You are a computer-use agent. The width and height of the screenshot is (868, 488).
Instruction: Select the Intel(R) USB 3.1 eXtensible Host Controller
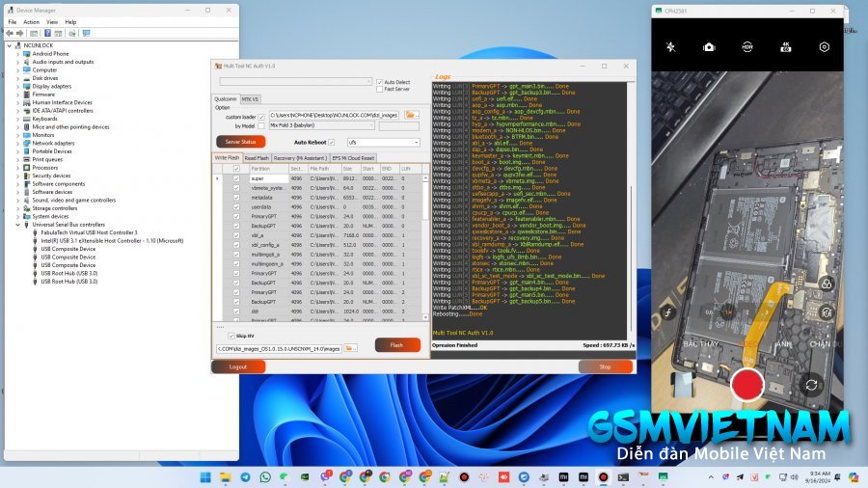click(x=113, y=241)
